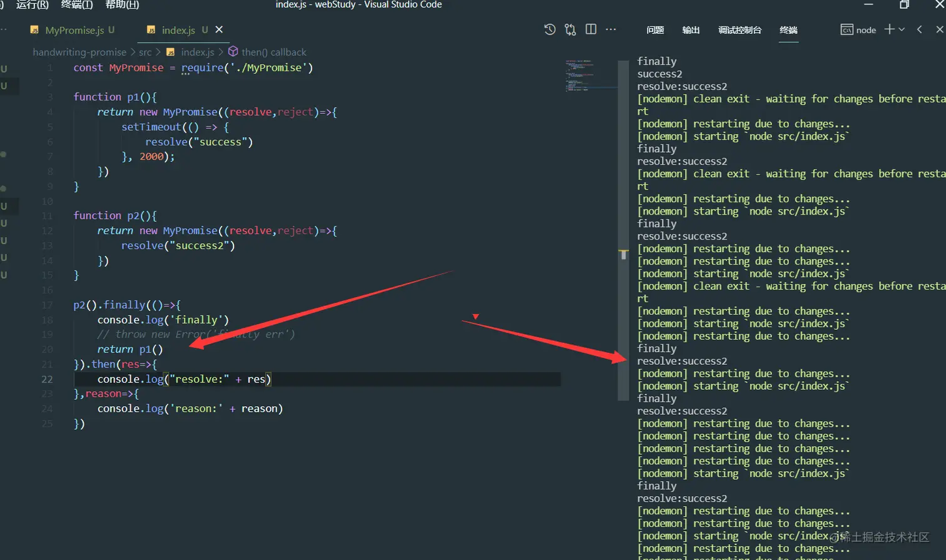The width and height of the screenshot is (946, 560).
Task: Select the index.js editor tab
Action: point(178,30)
